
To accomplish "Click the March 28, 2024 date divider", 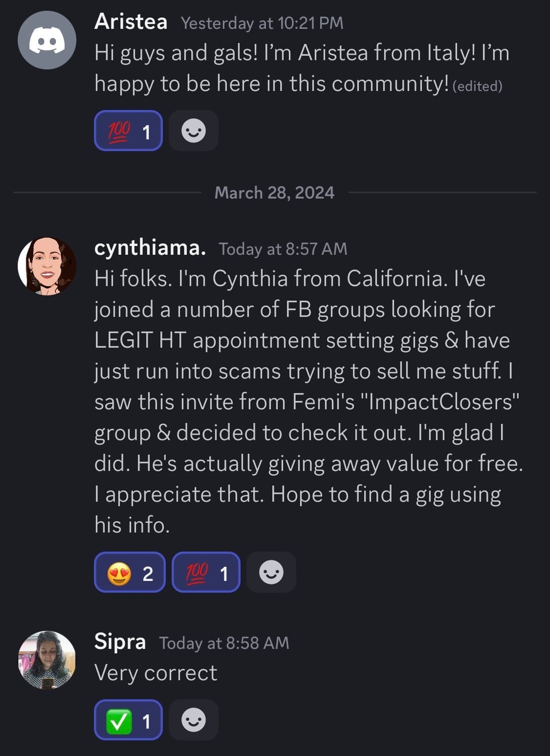I will (x=274, y=193).
